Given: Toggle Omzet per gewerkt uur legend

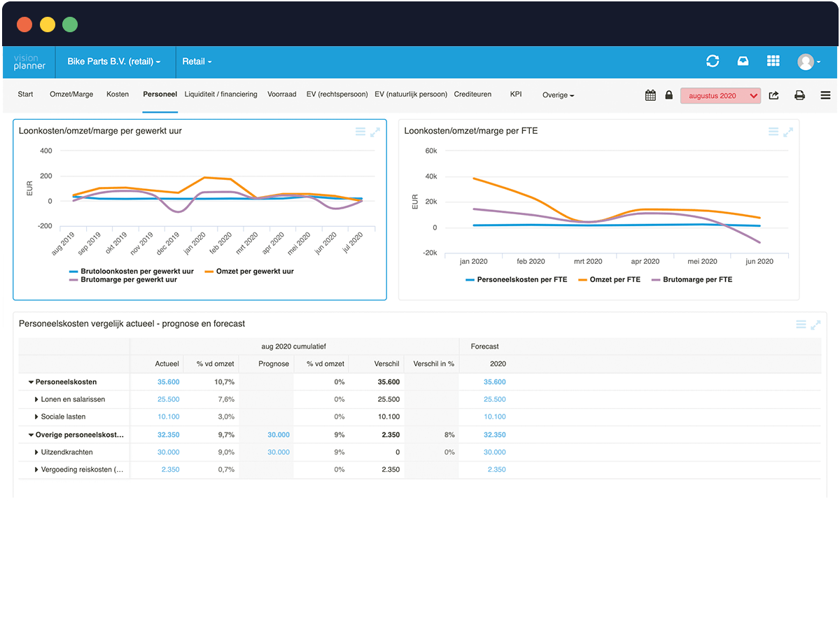Looking at the screenshot, I should [x=248, y=271].
